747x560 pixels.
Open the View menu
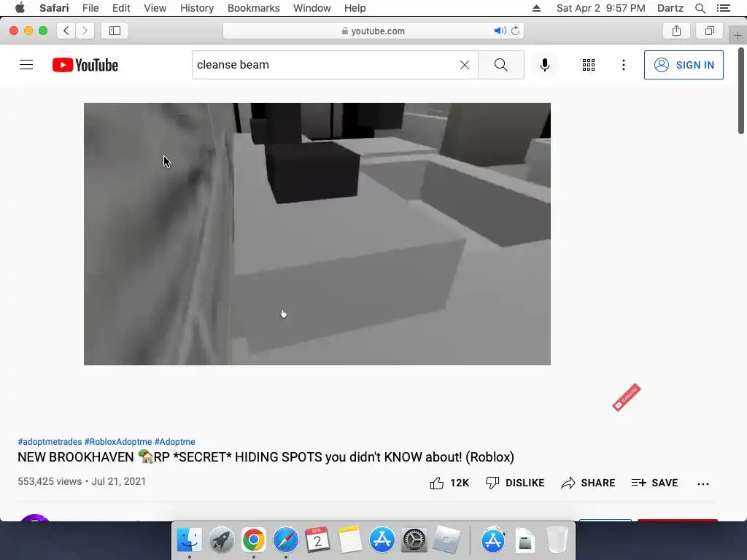coord(155,8)
